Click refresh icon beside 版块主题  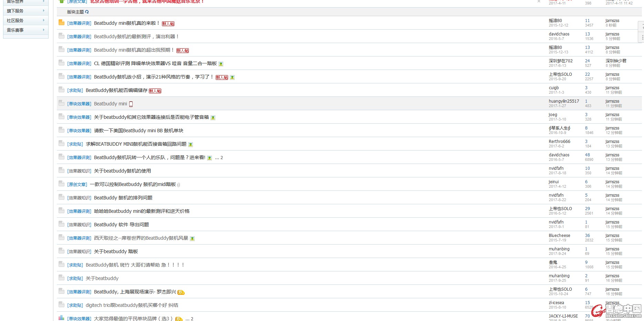pos(87,12)
